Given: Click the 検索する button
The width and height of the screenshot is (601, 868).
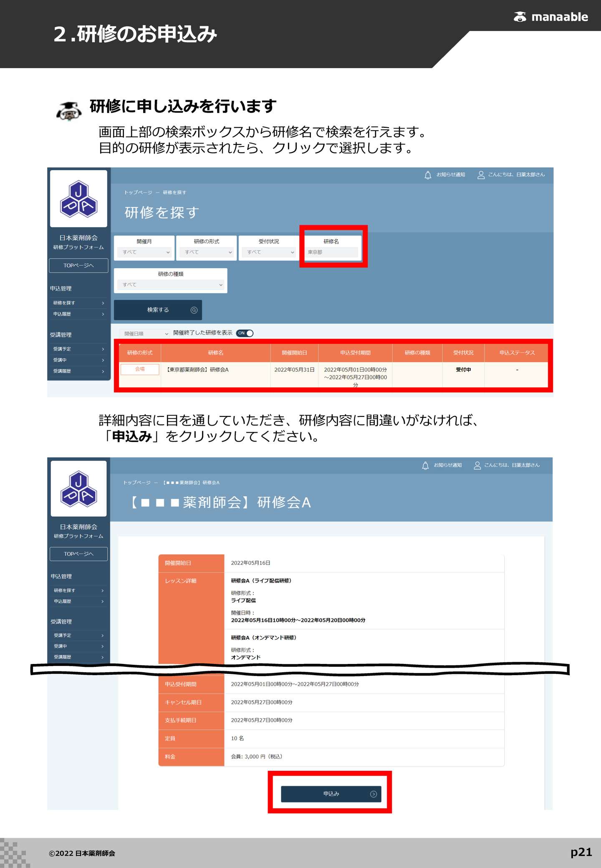Looking at the screenshot, I should [x=158, y=310].
